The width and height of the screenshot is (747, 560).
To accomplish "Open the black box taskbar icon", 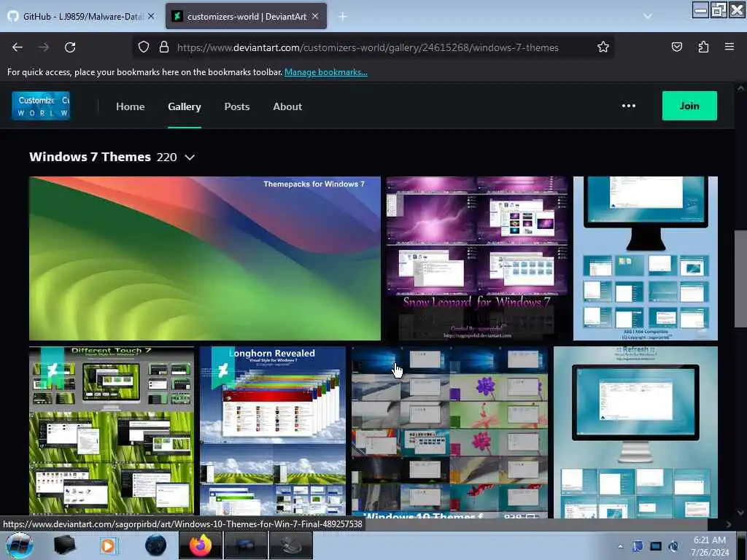I will tap(64, 545).
